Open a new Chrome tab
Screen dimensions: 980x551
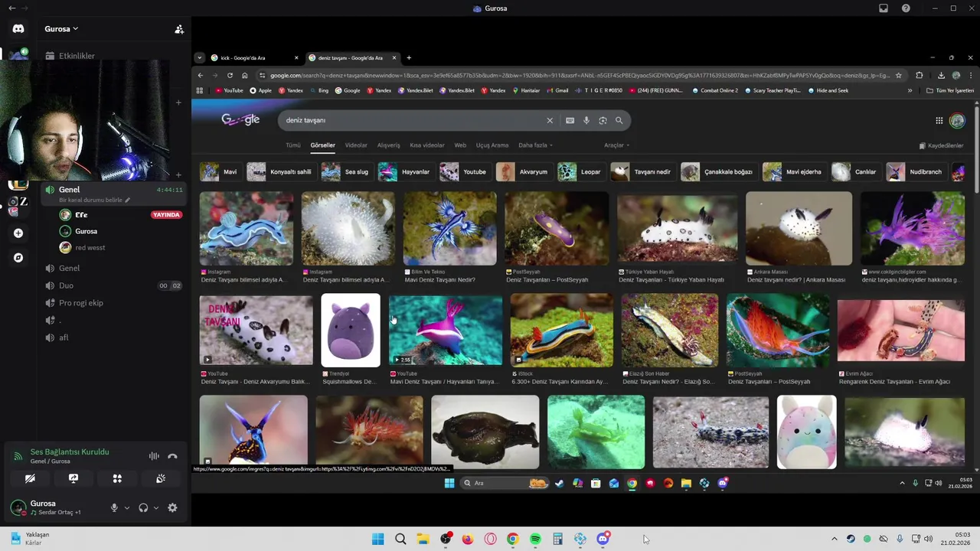coord(409,58)
